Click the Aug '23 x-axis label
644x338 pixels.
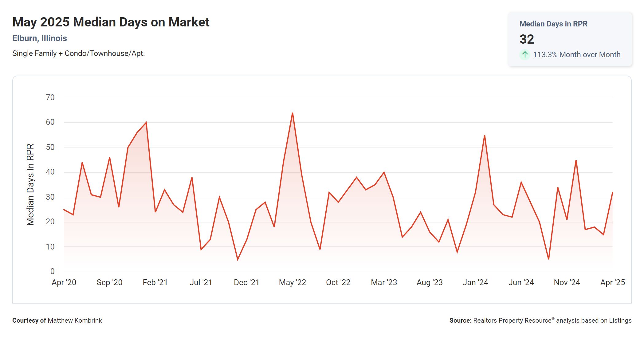click(429, 282)
